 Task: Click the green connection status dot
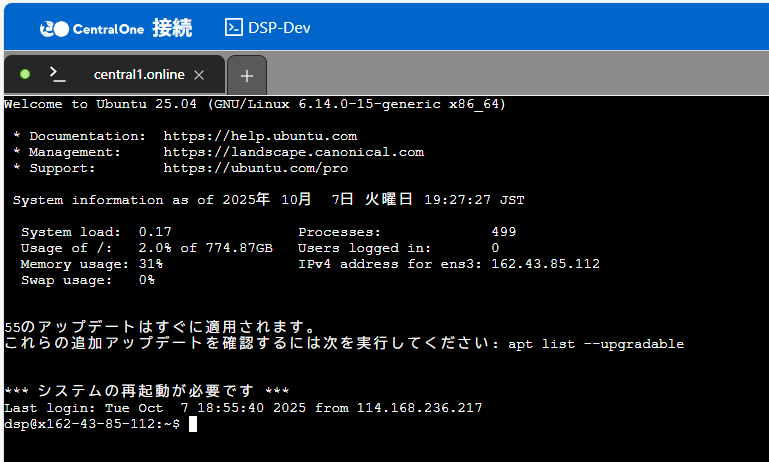coord(25,74)
